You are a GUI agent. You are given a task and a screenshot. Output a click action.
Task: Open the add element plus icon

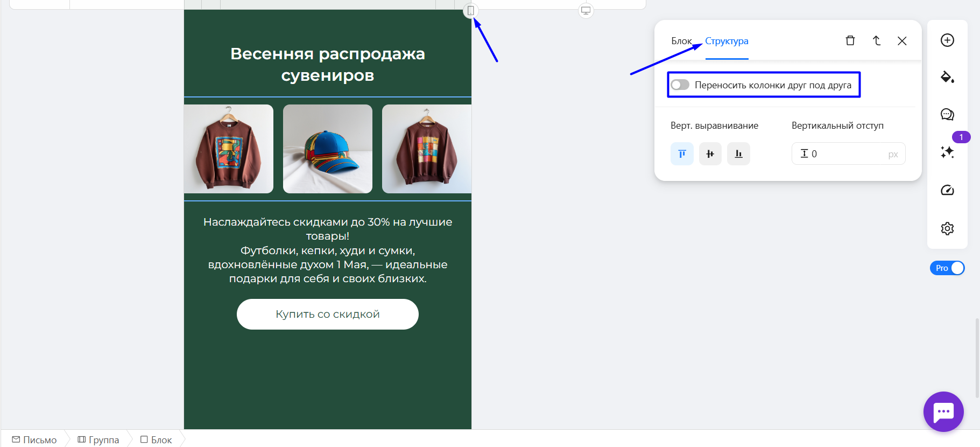(947, 40)
